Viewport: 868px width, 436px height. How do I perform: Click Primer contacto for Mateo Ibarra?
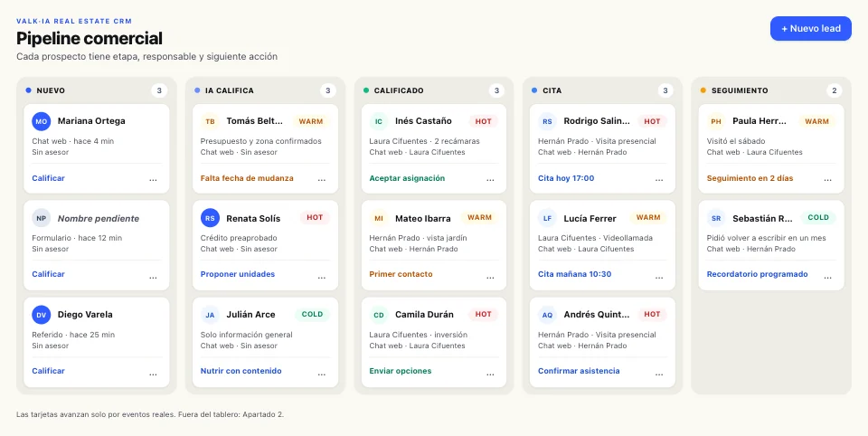pyautogui.click(x=401, y=274)
